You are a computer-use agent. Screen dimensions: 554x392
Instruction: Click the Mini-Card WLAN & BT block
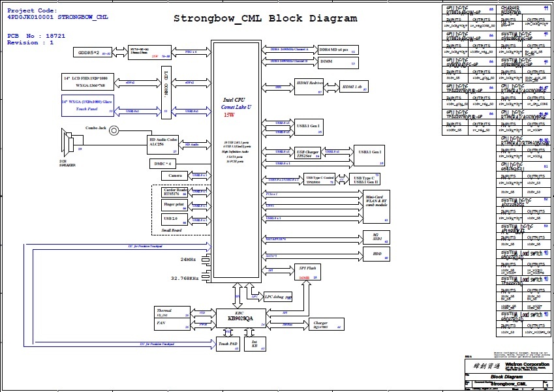tap(377, 207)
